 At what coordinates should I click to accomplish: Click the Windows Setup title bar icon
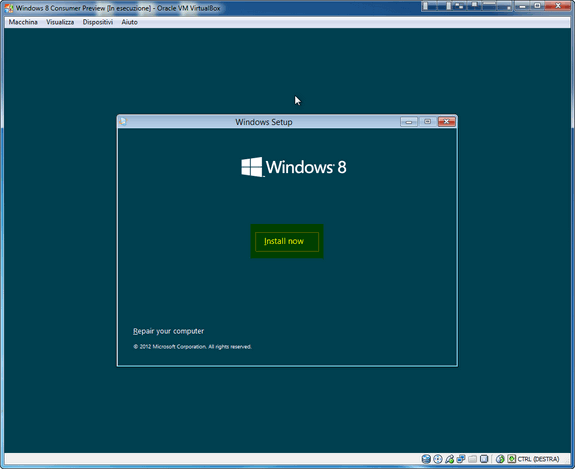click(123, 121)
